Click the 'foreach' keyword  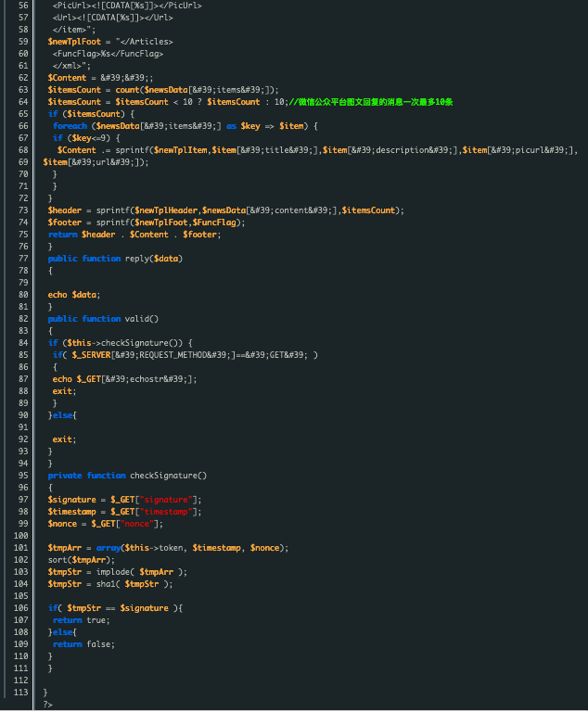70,126
